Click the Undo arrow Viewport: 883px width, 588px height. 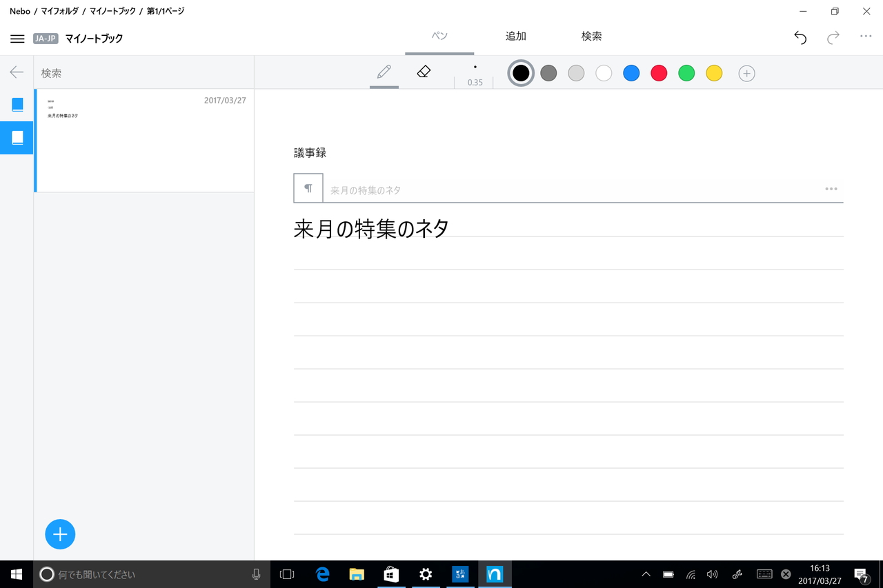pyautogui.click(x=800, y=38)
